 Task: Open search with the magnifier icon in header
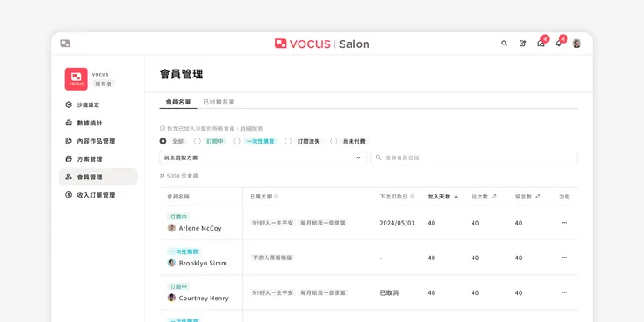[505, 44]
